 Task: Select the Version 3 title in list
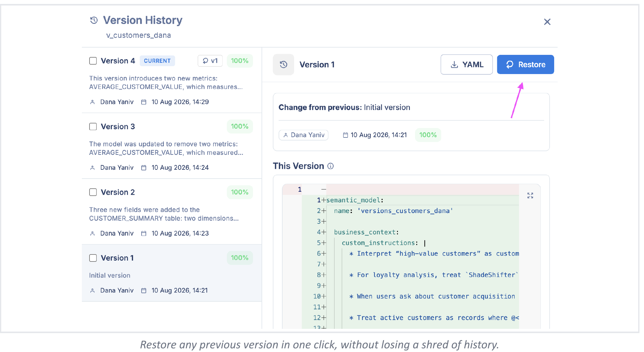coord(118,126)
